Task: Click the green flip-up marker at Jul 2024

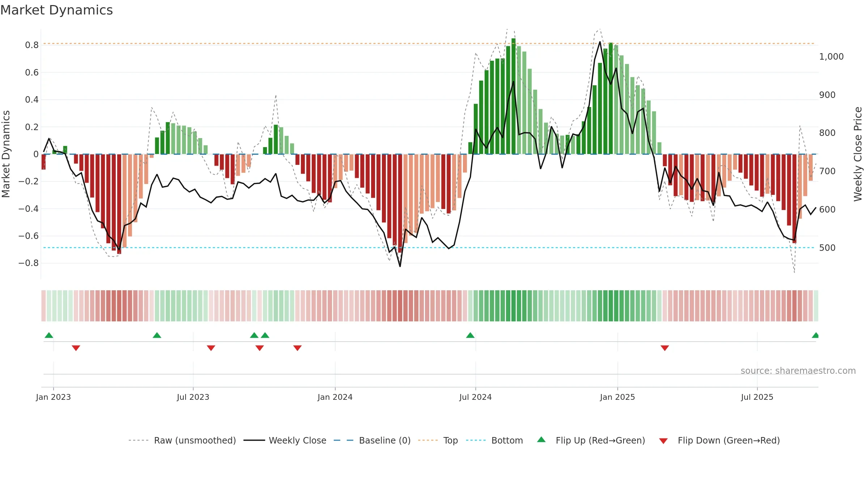Action: (470, 335)
